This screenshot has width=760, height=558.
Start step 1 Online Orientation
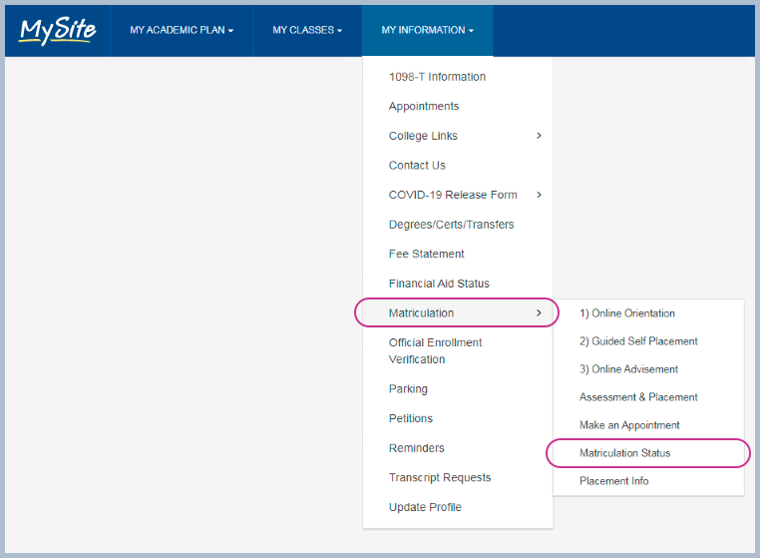[627, 313]
